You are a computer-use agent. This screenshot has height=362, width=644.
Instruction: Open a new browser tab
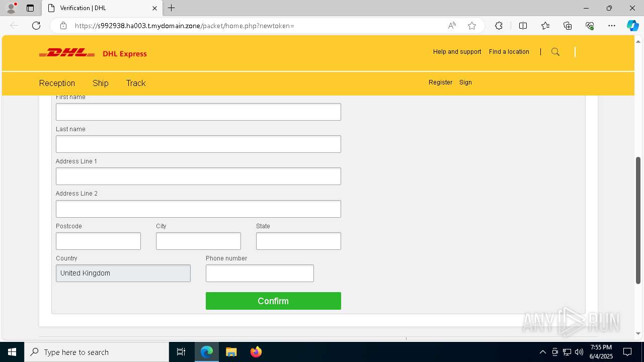pyautogui.click(x=172, y=8)
